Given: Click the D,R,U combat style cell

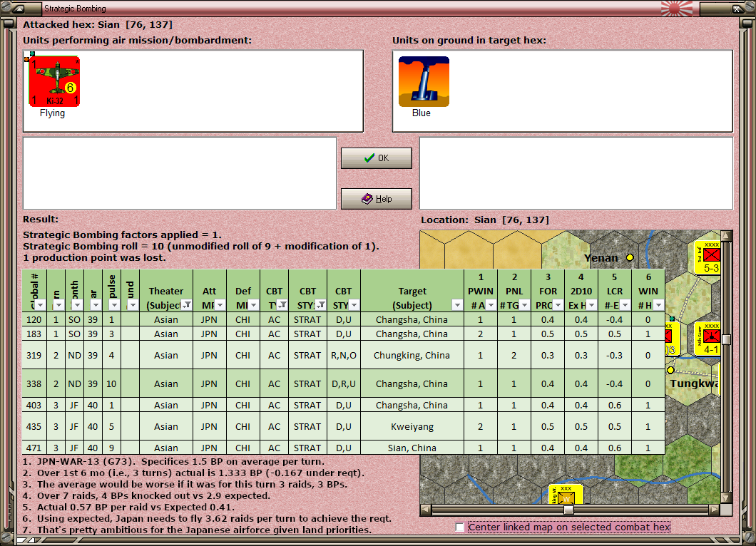Looking at the screenshot, I should pos(343,383).
